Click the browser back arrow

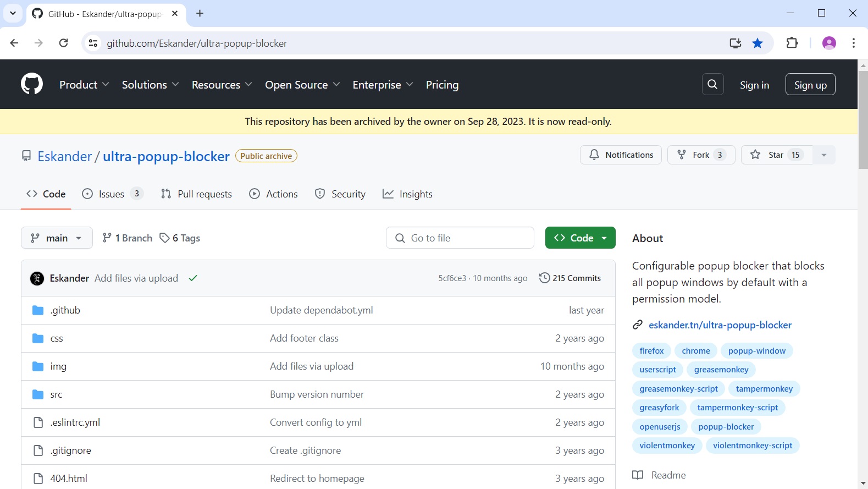coord(14,43)
